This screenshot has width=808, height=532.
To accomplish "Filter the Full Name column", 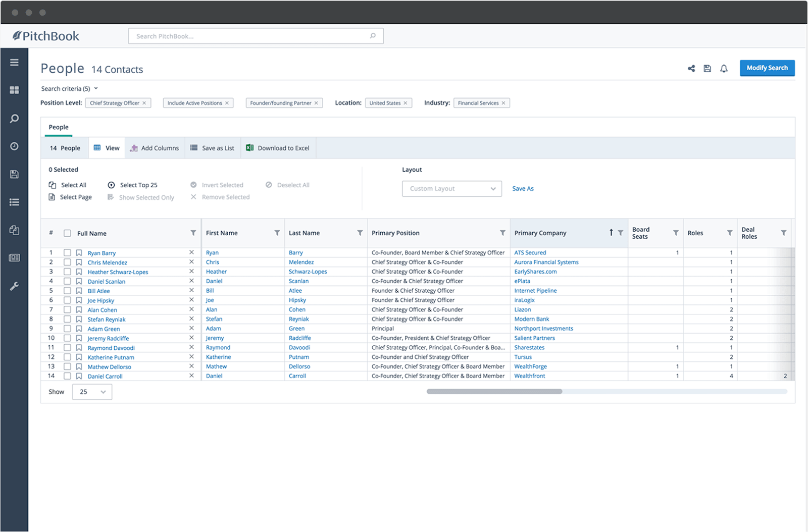I will [x=193, y=233].
